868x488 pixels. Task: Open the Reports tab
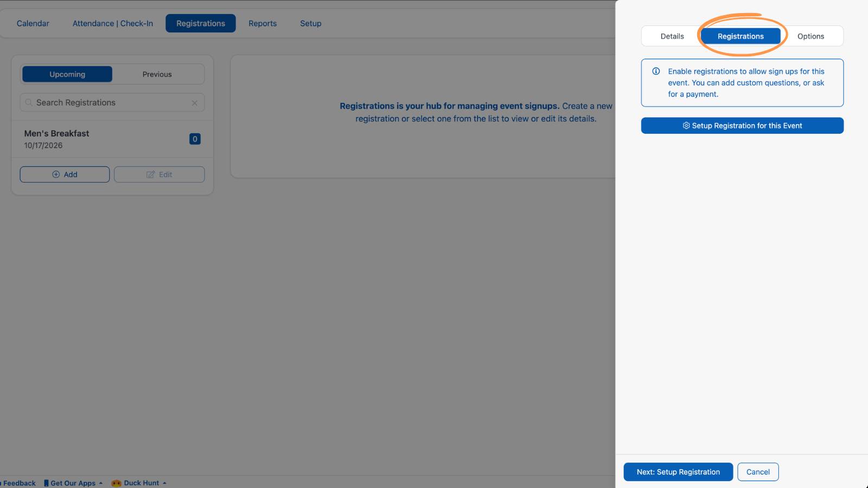(263, 23)
